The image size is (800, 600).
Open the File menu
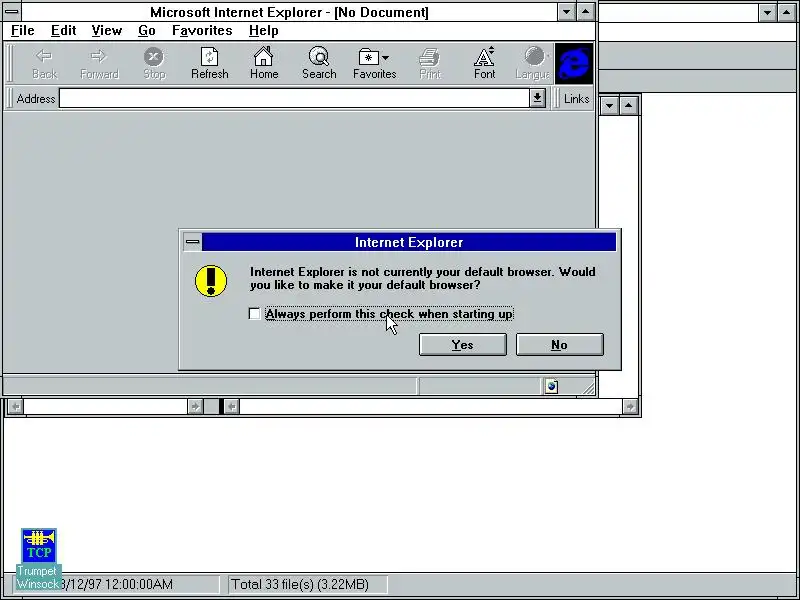coord(22,31)
